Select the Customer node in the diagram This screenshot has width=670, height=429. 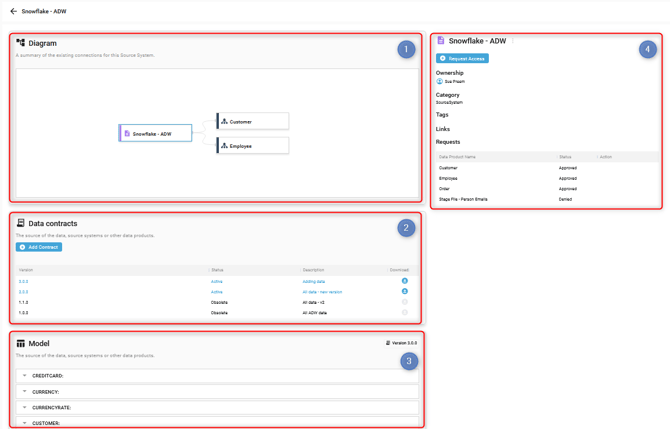253,121
